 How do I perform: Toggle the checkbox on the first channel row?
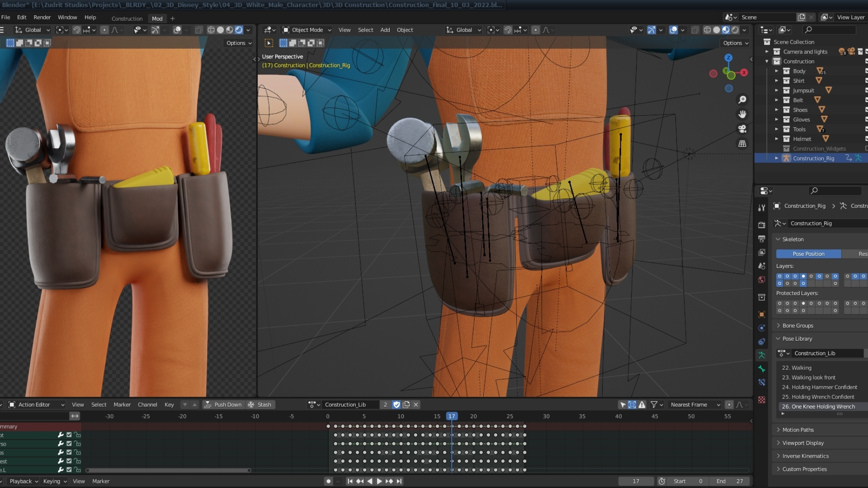coord(69,435)
